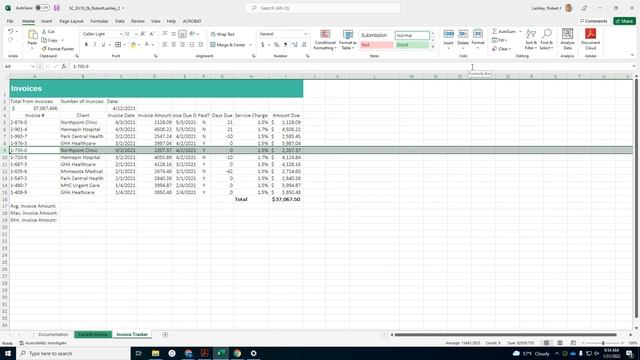Toggle Align Left horizontal alignment

pos(165,44)
